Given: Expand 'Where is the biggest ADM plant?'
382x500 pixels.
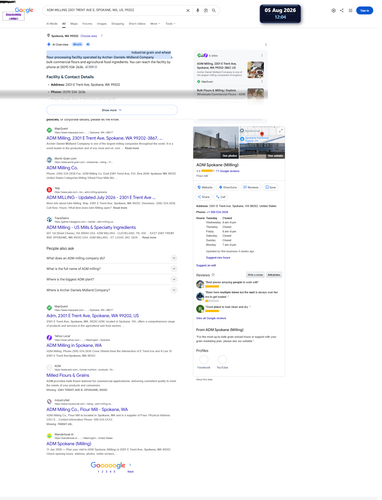Looking at the screenshot, I should (x=112, y=279).
